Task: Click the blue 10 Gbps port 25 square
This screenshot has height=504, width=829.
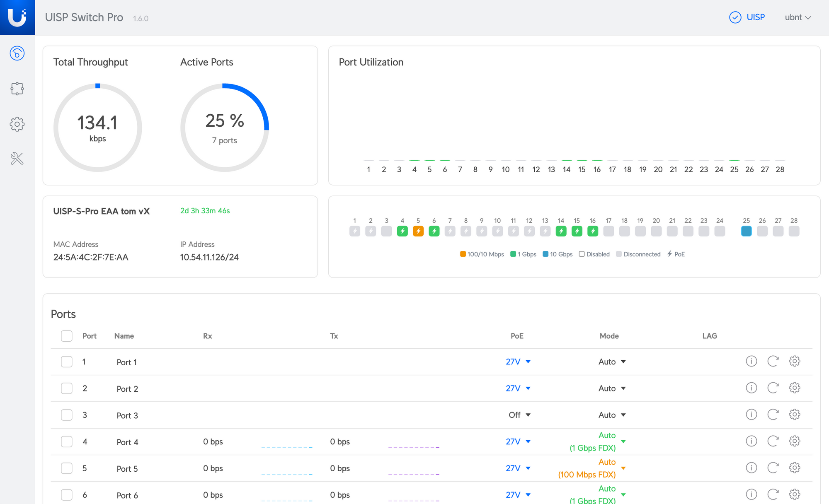Action: pyautogui.click(x=746, y=231)
